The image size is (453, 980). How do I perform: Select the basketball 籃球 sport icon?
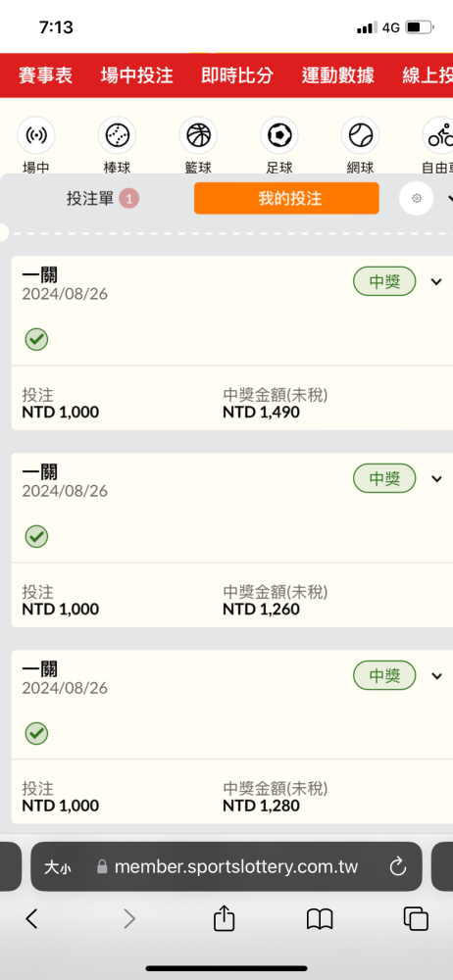pyautogui.click(x=198, y=135)
